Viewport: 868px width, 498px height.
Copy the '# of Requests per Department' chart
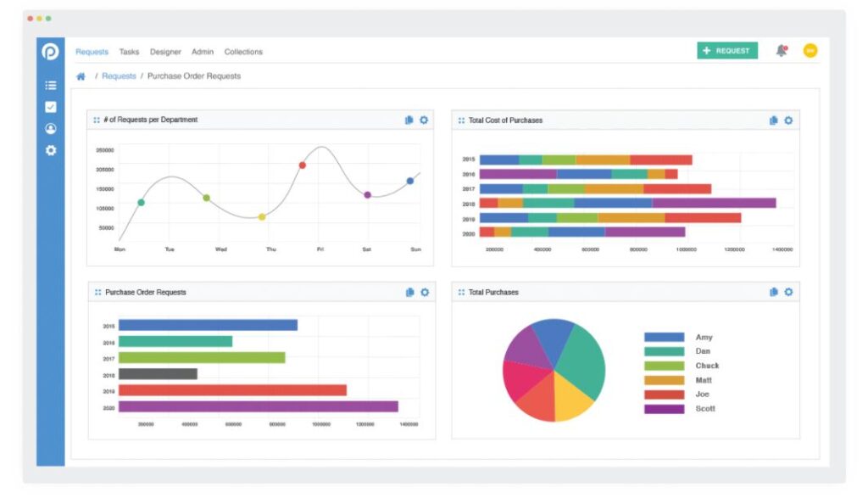coord(409,120)
